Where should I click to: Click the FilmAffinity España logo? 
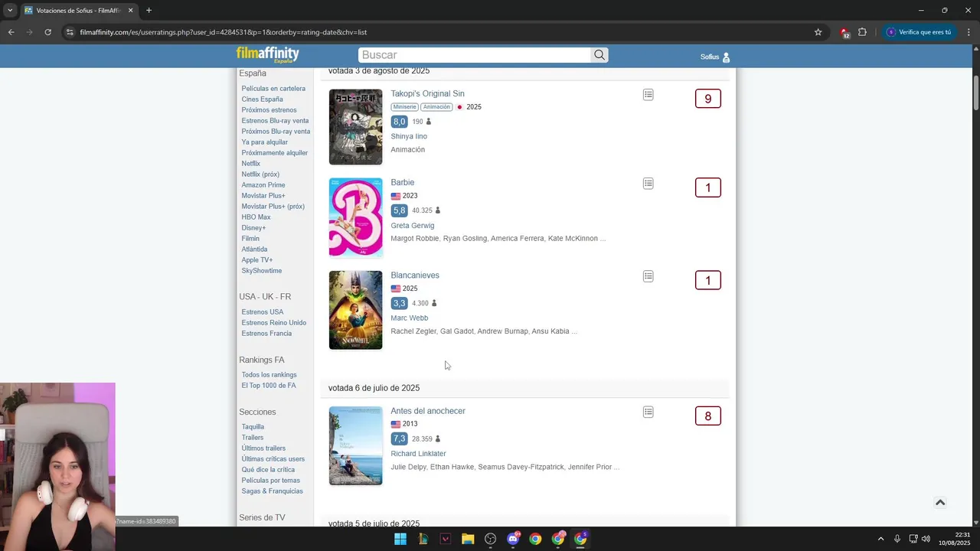click(x=267, y=54)
